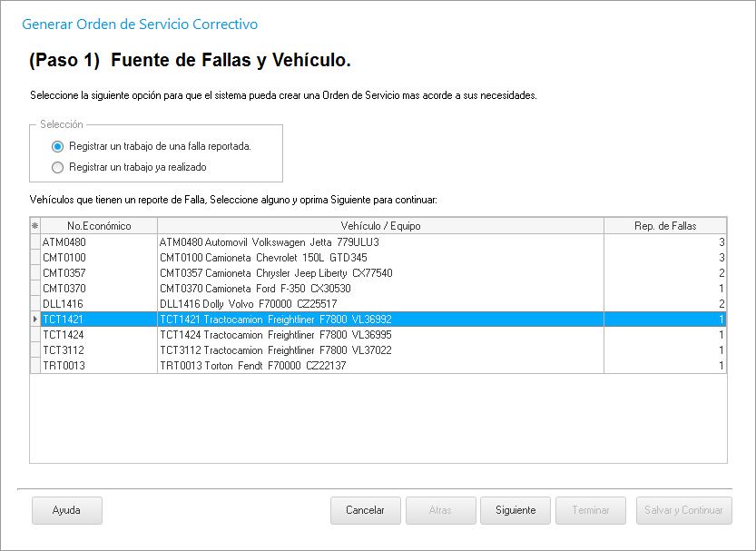
Task: Select 'Registrar un trabajo ya realizado' option
Action: point(58,167)
